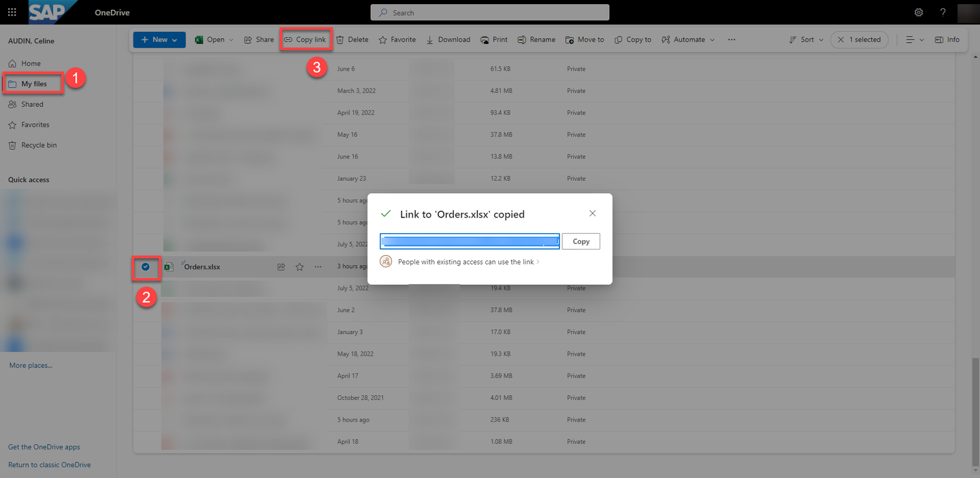This screenshot has width=980, height=478.
Task: Clear selection with 1 selected button
Action: (860, 39)
